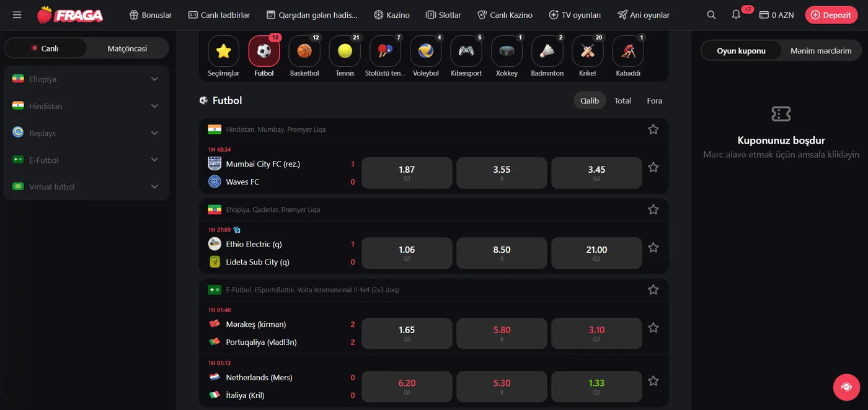Open live chat support bubble
The height and width of the screenshot is (410, 868).
846,387
